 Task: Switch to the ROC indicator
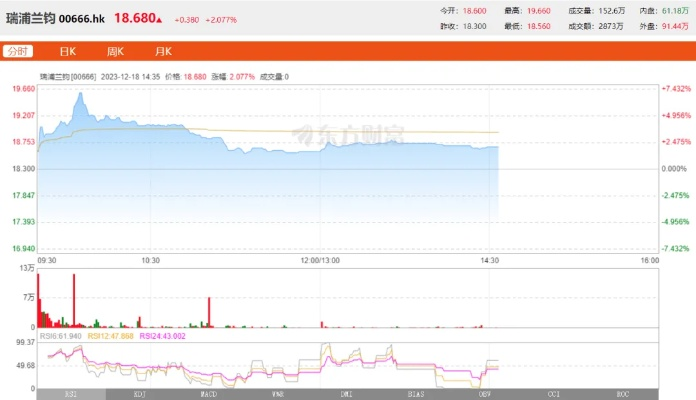(622, 395)
